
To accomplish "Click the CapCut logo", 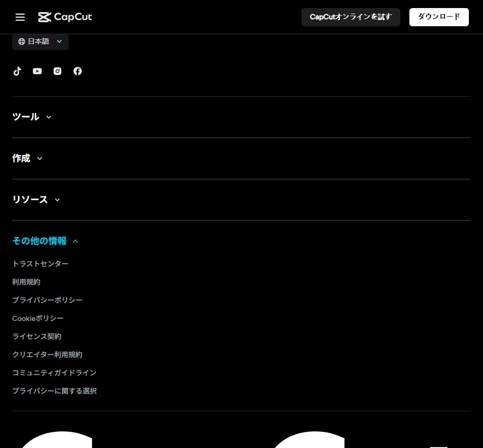I will 65,17.
